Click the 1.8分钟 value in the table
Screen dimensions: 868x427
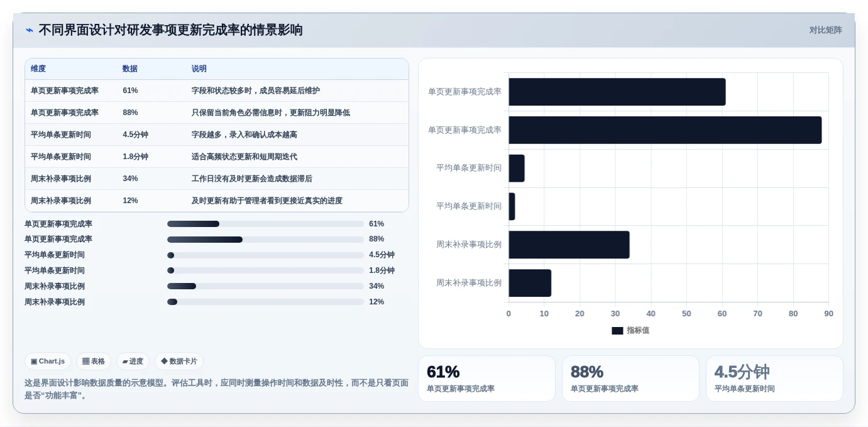pos(136,157)
